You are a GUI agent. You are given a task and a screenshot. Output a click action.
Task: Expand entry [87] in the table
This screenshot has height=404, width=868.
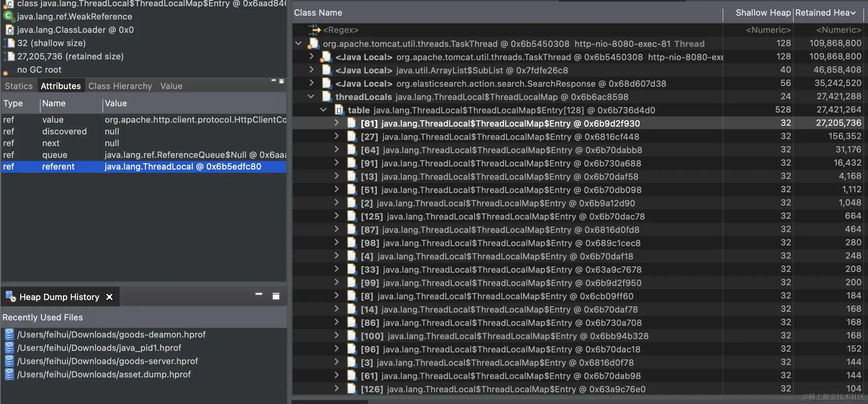(337, 229)
